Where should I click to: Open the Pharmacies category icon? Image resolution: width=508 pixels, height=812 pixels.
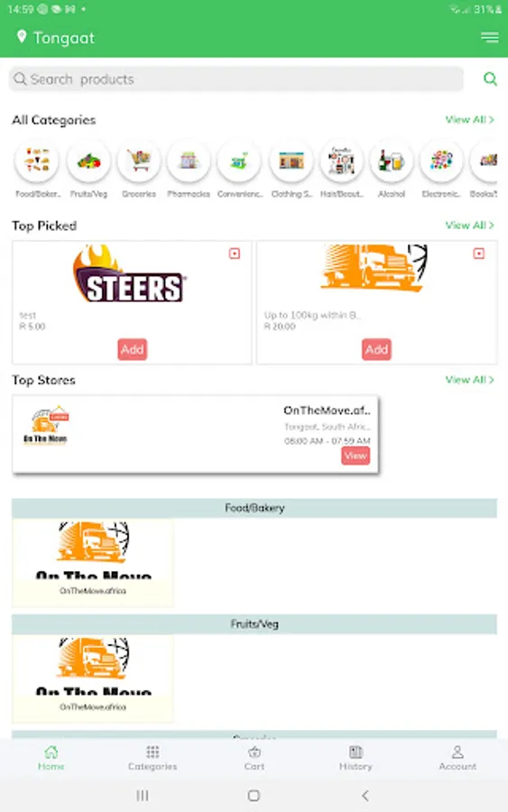189,161
